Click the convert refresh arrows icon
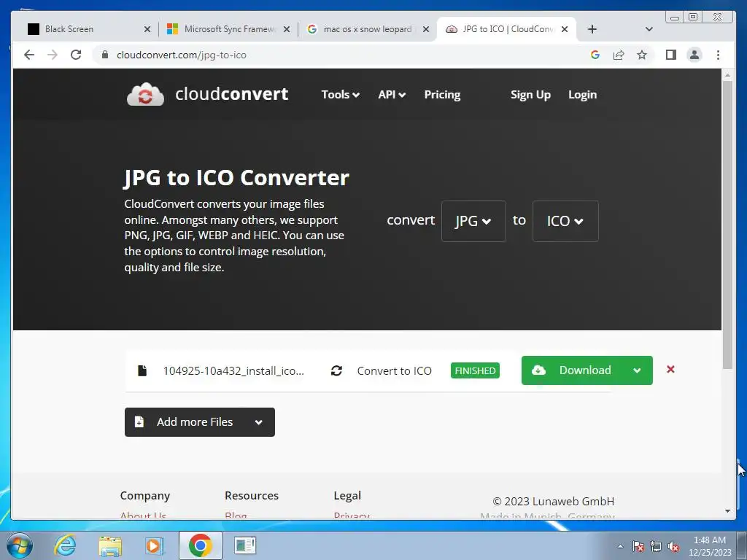 tap(336, 370)
